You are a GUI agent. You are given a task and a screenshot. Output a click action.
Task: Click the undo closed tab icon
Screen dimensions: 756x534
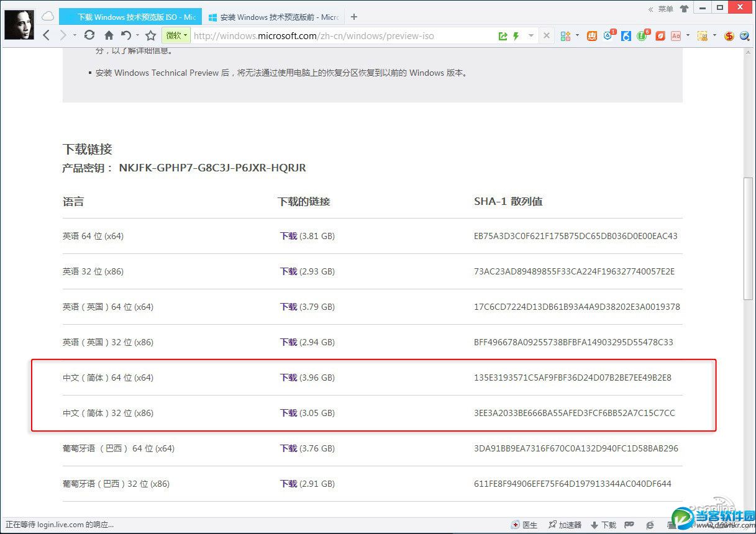tap(127, 35)
